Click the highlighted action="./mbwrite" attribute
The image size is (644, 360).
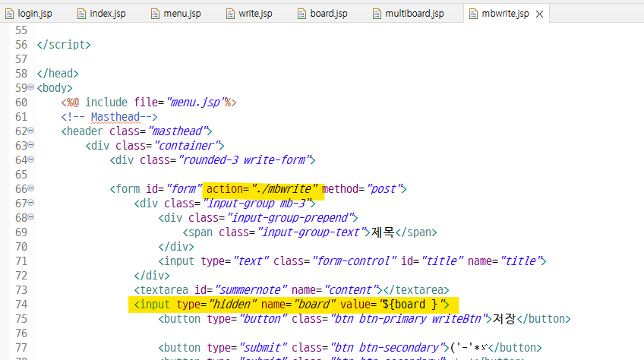262,189
